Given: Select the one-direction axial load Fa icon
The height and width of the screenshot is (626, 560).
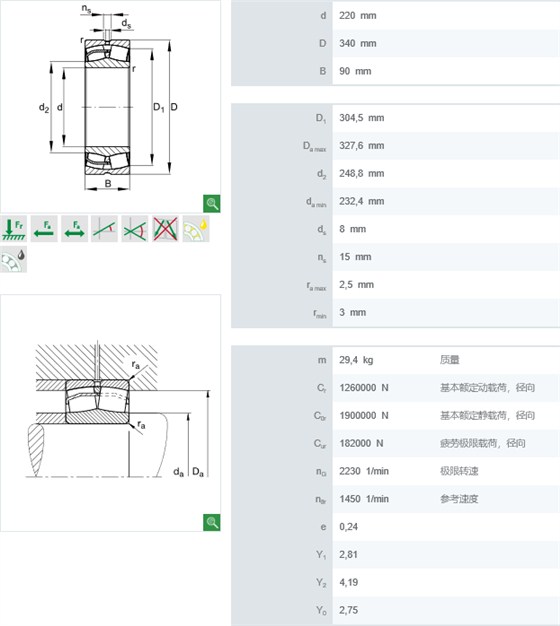Looking at the screenshot, I should tap(44, 229).
